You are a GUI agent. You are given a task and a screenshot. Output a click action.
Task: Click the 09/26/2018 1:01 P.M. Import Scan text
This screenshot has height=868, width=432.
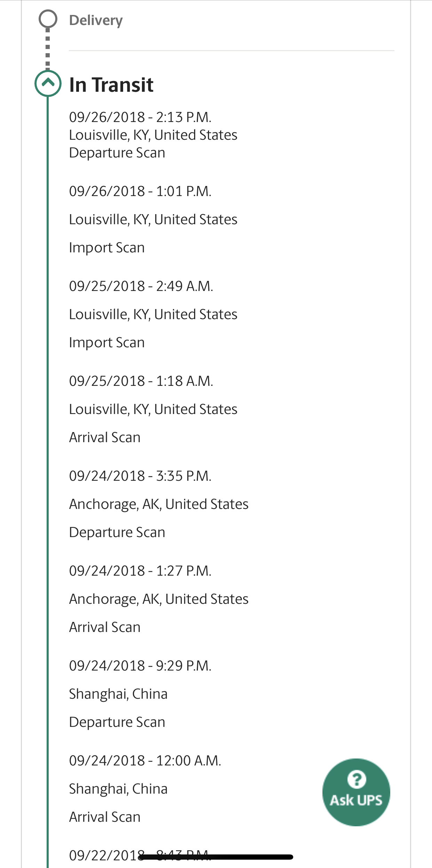(106, 248)
